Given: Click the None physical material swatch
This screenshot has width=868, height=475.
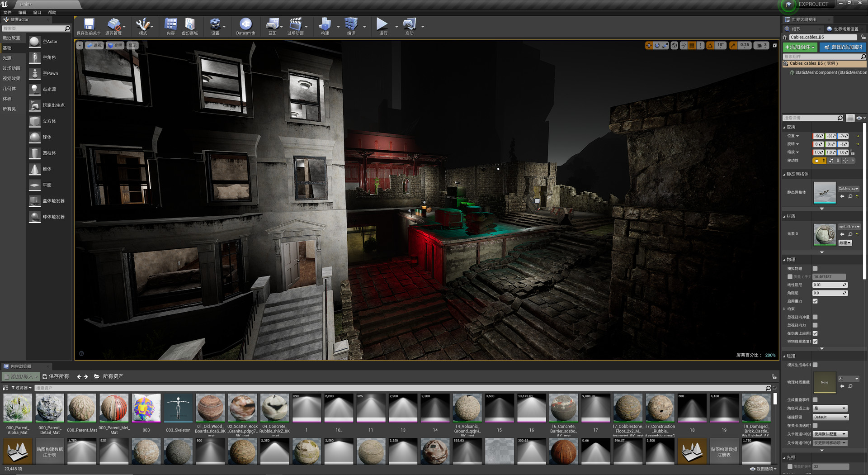Looking at the screenshot, I should [x=824, y=382].
